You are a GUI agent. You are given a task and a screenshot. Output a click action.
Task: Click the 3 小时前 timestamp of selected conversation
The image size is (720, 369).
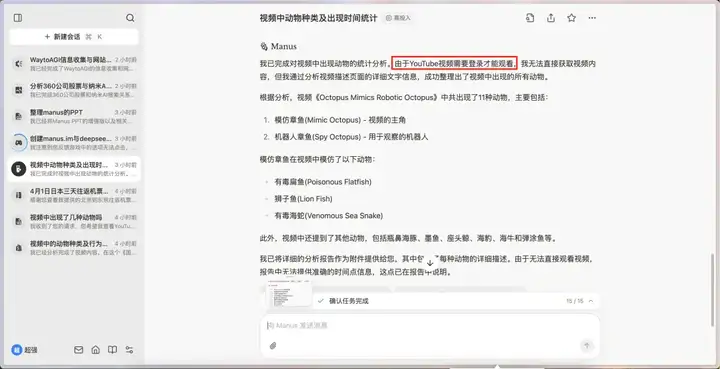pos(126,165)
